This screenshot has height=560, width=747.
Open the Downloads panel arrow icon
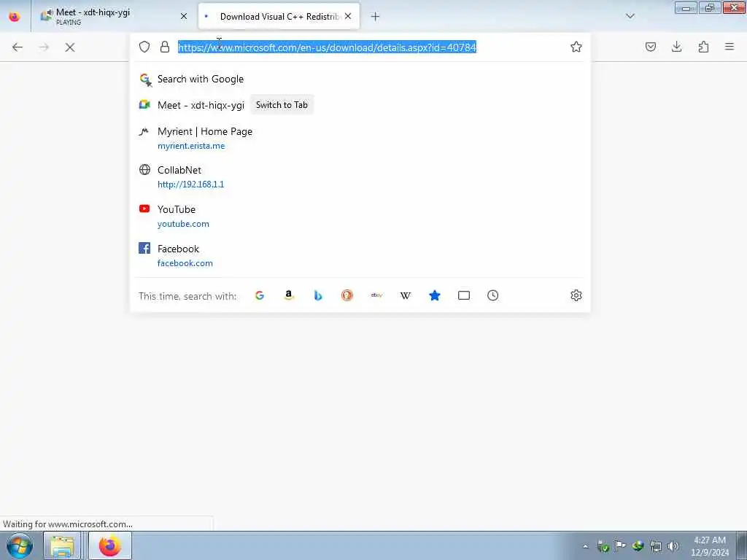coord(676,47)
